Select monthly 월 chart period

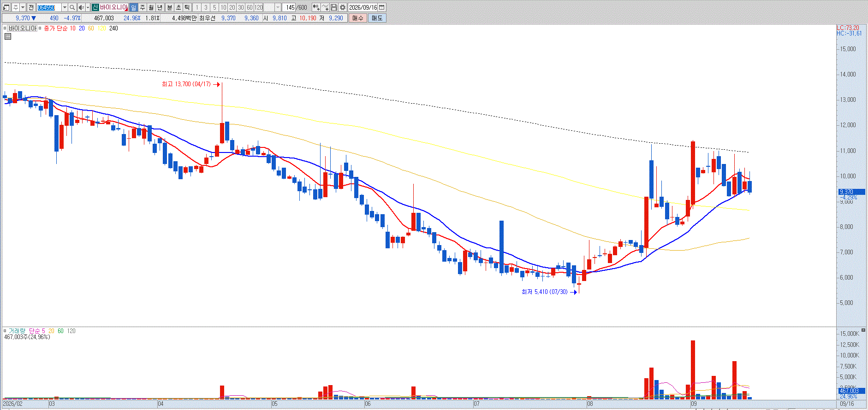point(151,7)
